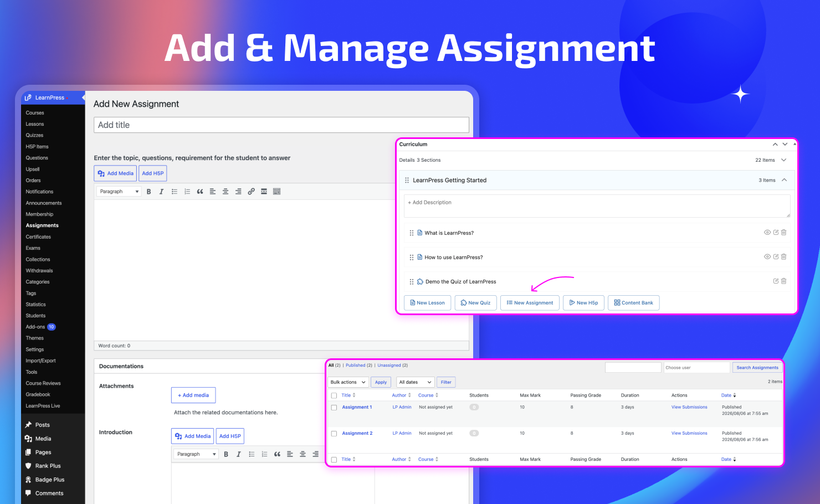Viewport: 820px width, 504px height.
Task: Toggle the Curriculum panel collapse triangle
Action: 795,144
